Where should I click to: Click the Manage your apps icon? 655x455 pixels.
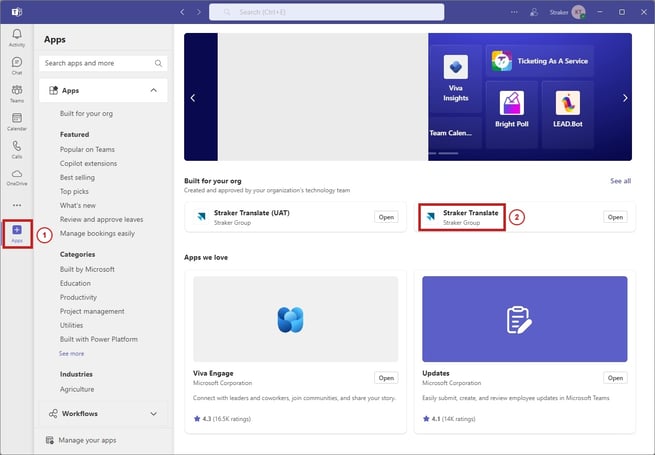click(x=50, y=440)
